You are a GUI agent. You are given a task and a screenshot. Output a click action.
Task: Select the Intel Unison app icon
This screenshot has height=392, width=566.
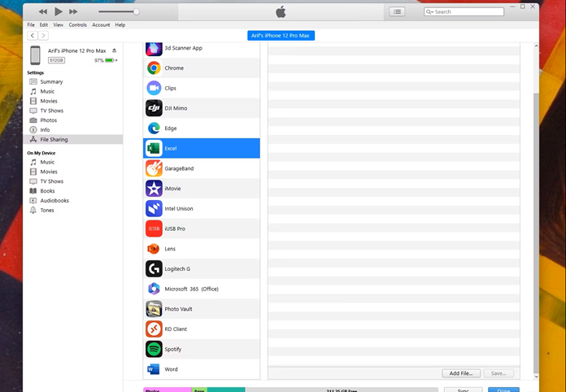154,209
